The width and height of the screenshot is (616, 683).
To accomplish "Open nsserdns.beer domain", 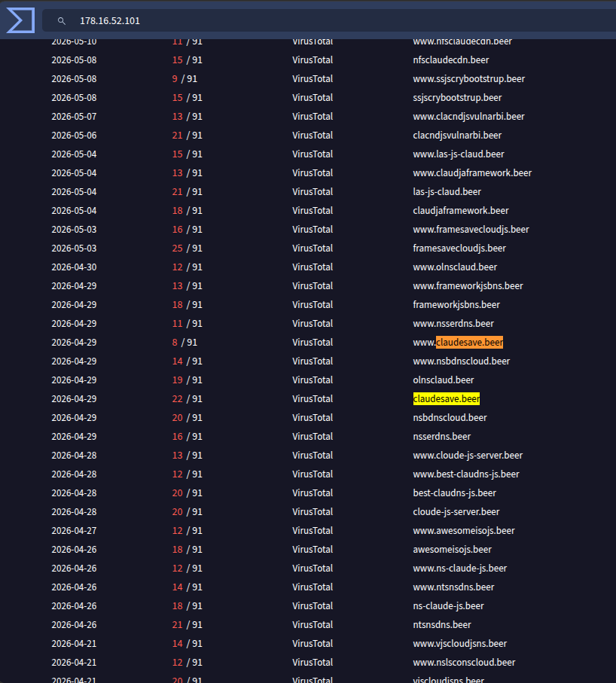I will [442, 436].
